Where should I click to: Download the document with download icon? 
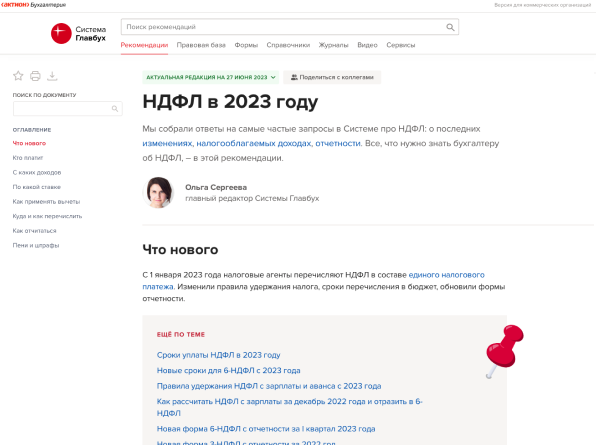coord(52,76)
